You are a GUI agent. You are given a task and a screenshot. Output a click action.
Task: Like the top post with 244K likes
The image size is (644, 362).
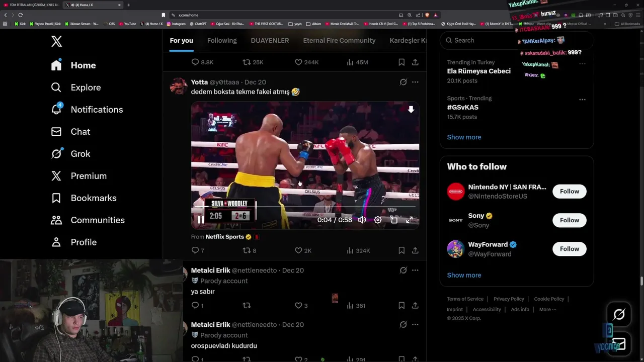point(306,62)
